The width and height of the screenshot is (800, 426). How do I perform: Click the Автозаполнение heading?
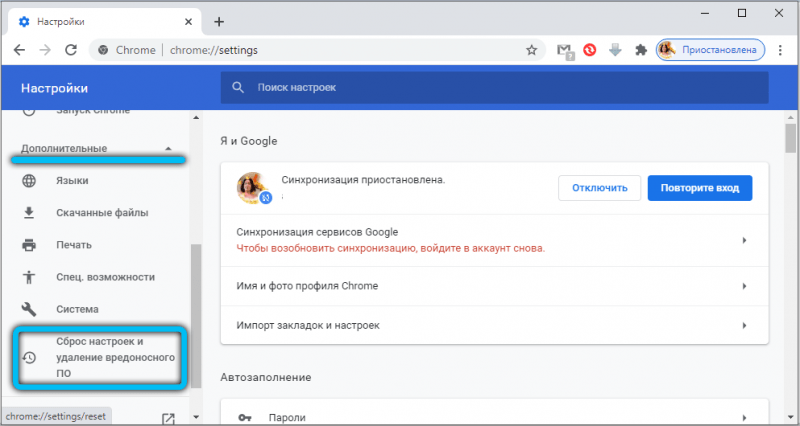point(266,378)
